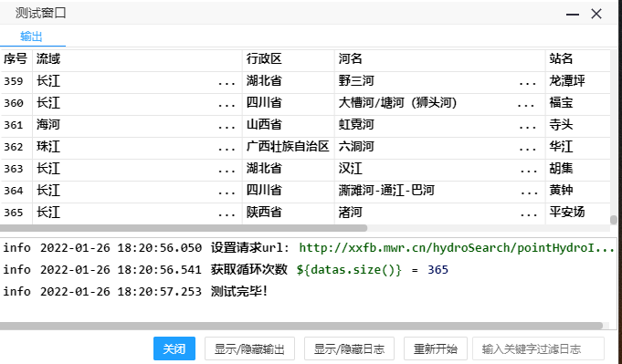Select row number 362

click(x=14, y=147)
